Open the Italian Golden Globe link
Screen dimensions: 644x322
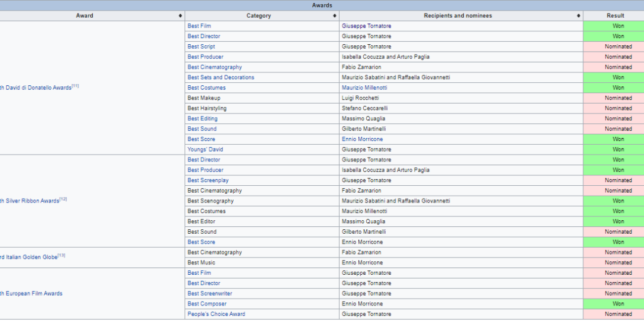(x=29, y=258)
